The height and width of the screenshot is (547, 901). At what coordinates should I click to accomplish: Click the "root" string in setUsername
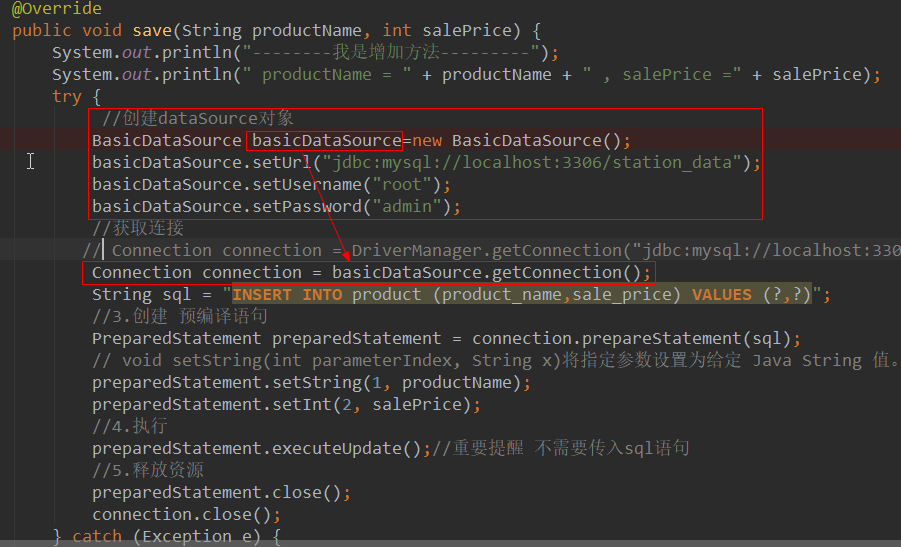(402, 184)
